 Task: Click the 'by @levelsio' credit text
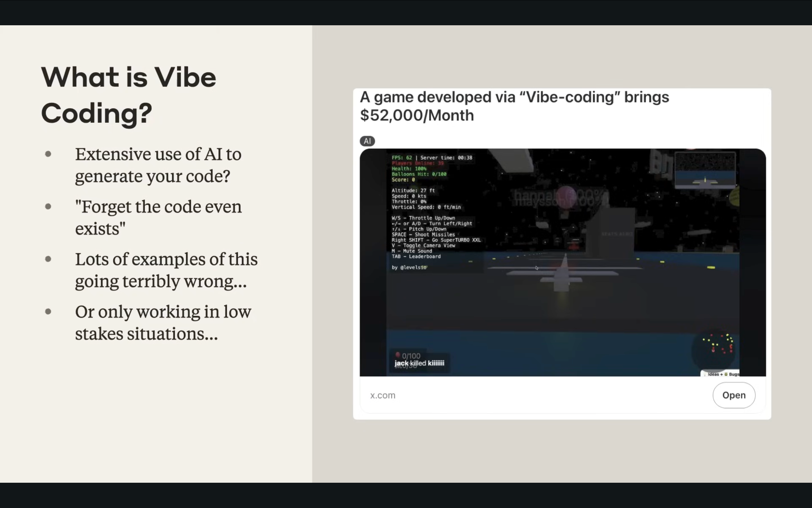pyautogui.click(x=409, y=267)
